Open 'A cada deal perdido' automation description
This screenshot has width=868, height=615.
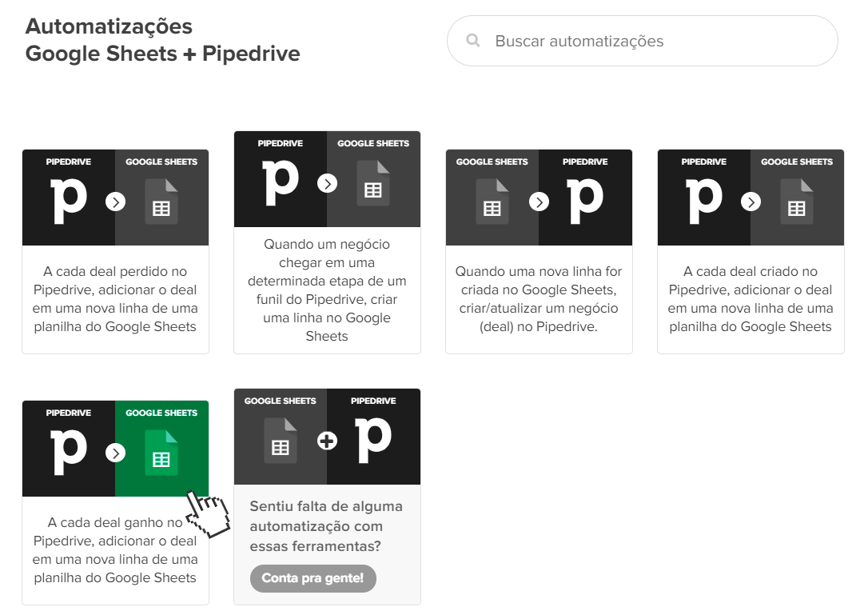point(115,298)
